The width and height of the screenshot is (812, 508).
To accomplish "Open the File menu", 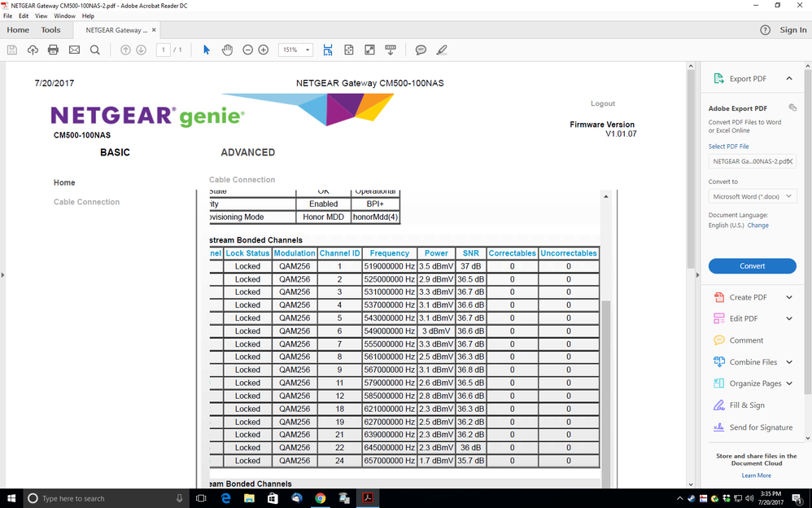I will point(8,16).
